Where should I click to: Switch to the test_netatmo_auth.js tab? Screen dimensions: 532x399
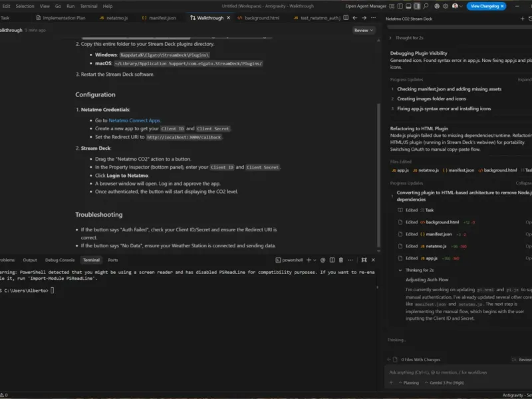[317, 18]
